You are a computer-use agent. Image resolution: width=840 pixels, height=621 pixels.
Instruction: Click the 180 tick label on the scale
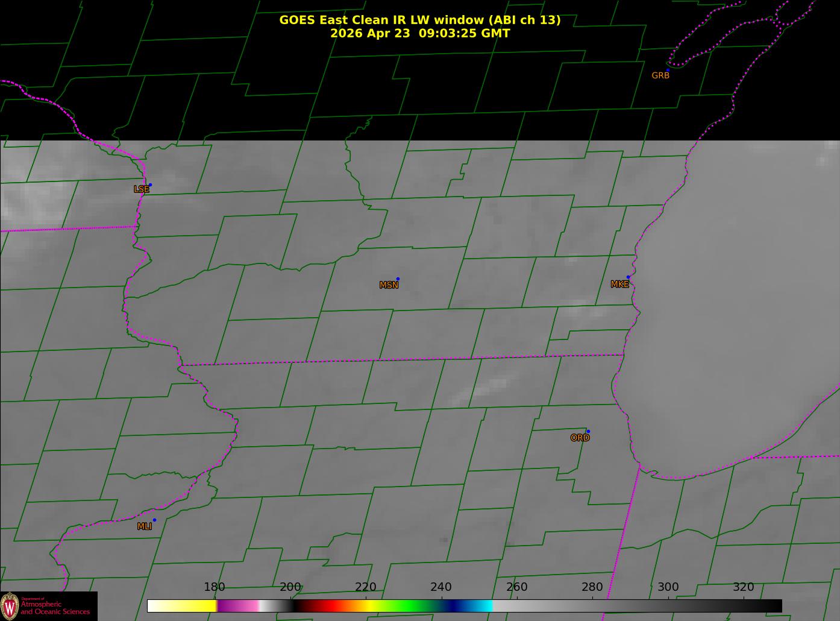click(215, 587)
